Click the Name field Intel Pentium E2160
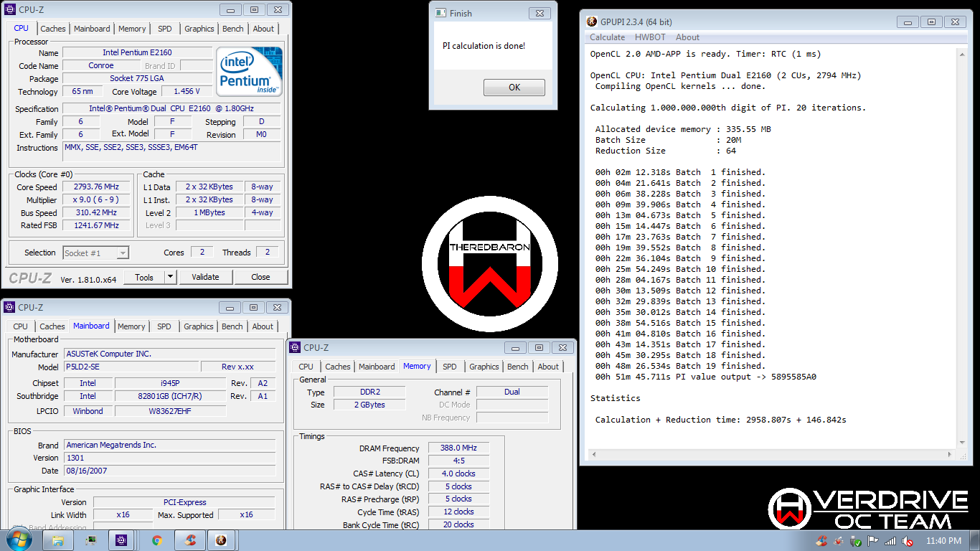The width and height of the screenshot is (980, 551). pos(137,52)
